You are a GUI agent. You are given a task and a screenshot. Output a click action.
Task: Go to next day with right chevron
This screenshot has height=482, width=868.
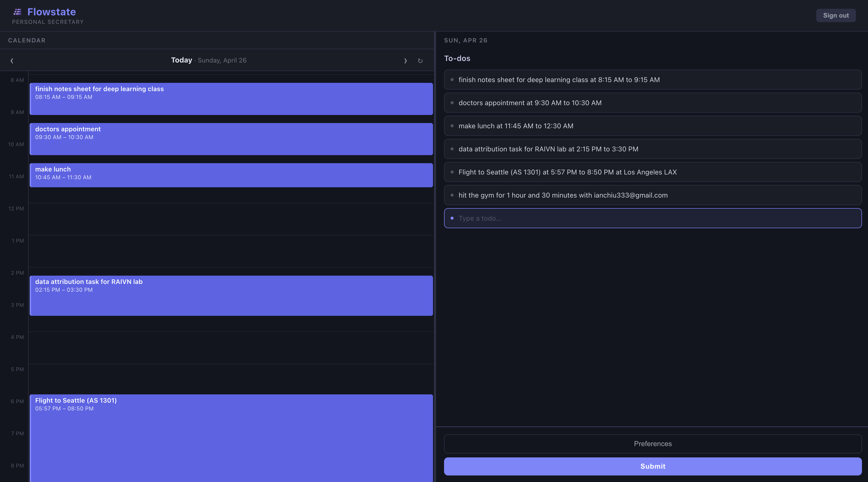click(x=405, y=61)
